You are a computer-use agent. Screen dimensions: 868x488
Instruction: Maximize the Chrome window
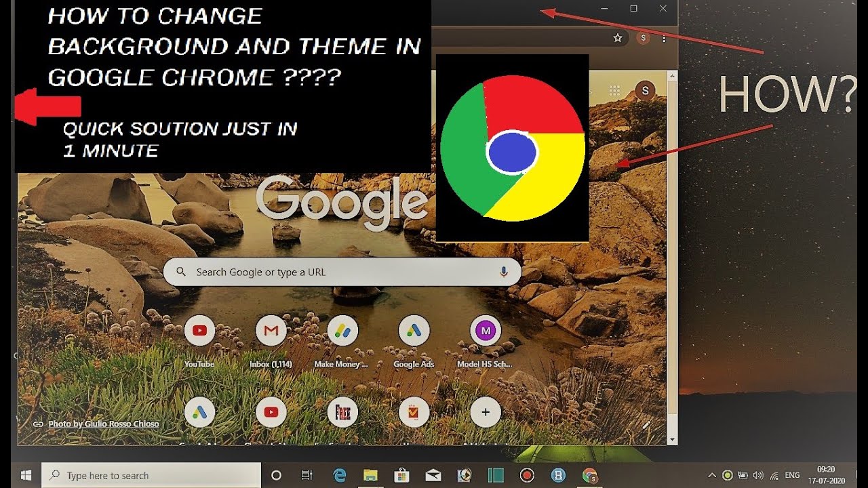633,8
